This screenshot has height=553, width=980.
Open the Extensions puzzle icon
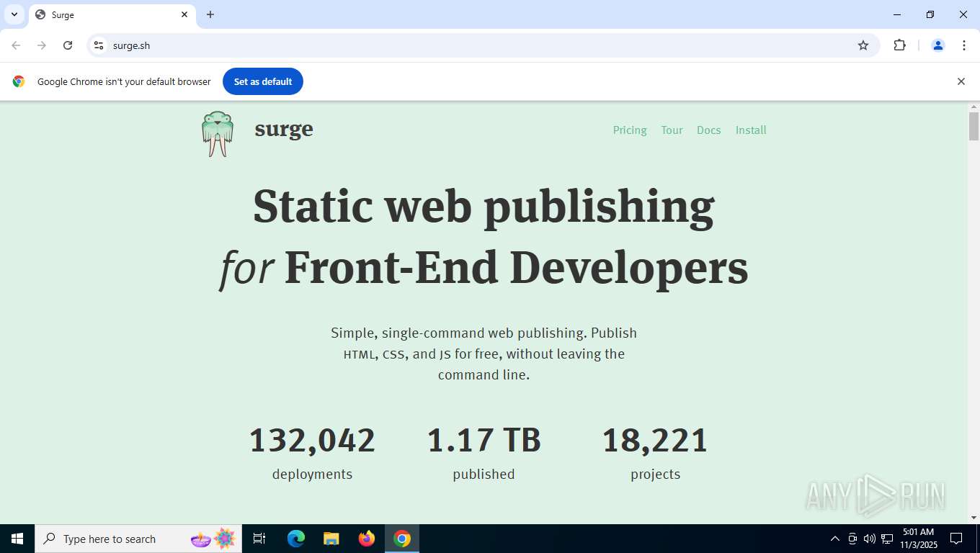[x=899, y=45]
